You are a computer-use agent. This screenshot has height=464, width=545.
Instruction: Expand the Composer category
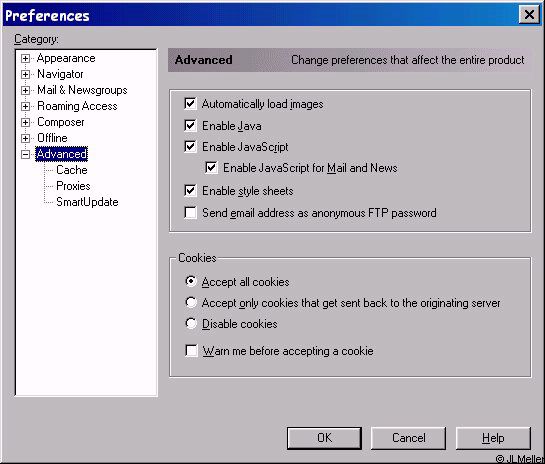coord(25,122)
